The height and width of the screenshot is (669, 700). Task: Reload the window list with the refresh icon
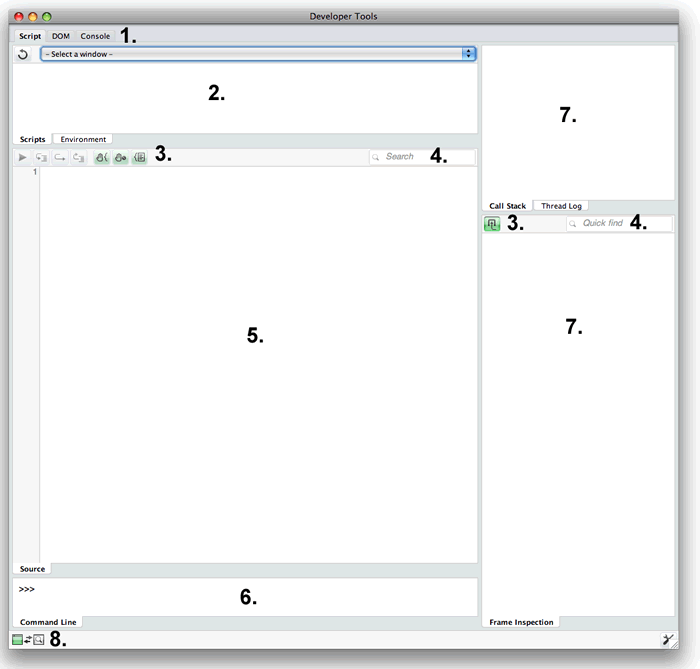coord(23,54)
